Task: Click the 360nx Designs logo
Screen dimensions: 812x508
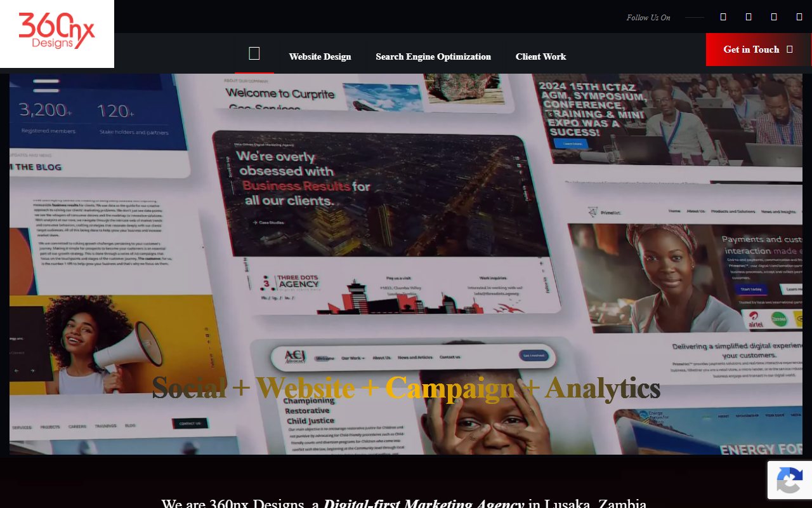Action: [57, 32]
